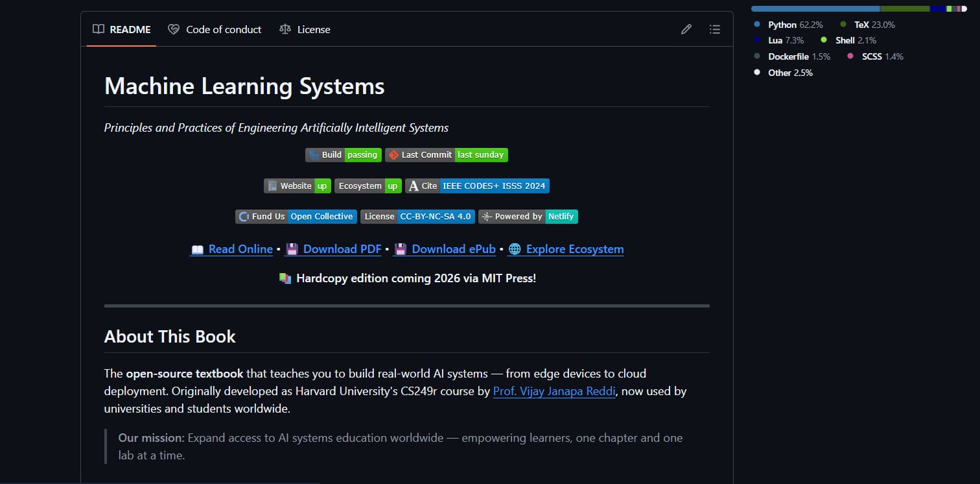The image size is (980, 484).
Task: Open the Read Online link
Action: tap(231, 249)
